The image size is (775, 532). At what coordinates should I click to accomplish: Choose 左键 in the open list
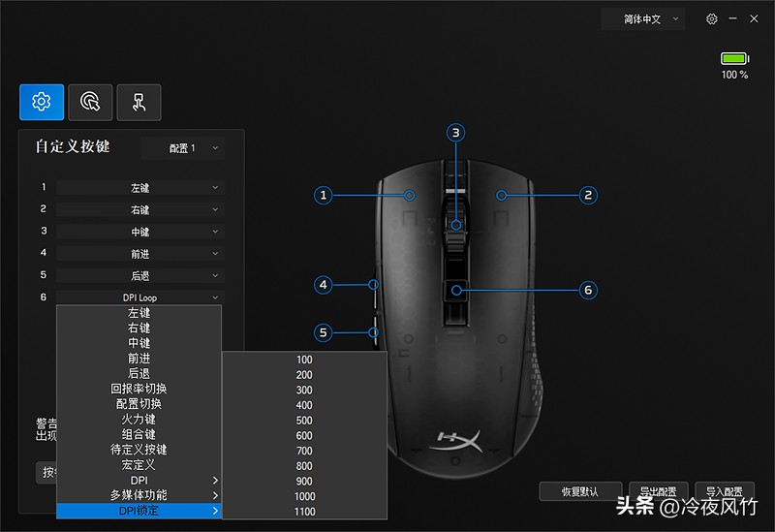139,313
